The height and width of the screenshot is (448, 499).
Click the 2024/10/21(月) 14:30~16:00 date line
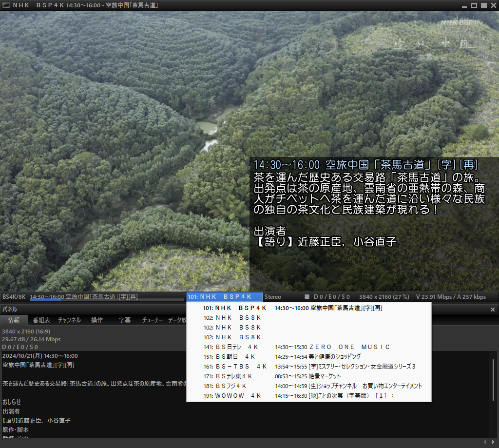[40, 356]
